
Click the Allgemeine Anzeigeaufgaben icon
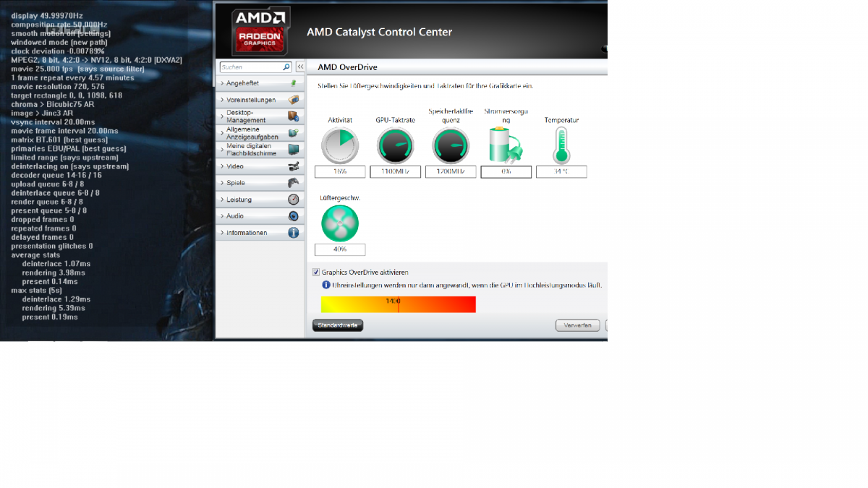[293, 133]
